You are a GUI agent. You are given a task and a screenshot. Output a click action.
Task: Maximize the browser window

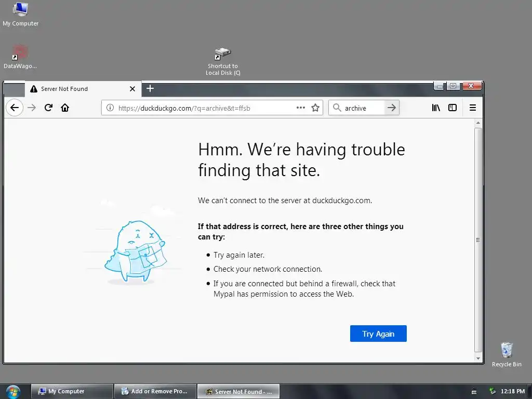[x=453, y=86]
